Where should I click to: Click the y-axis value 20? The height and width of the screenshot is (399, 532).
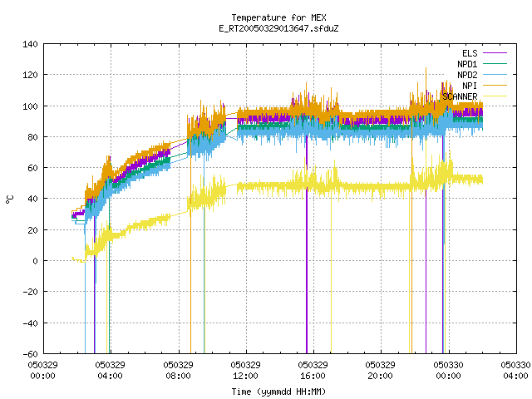click(32, 230)
